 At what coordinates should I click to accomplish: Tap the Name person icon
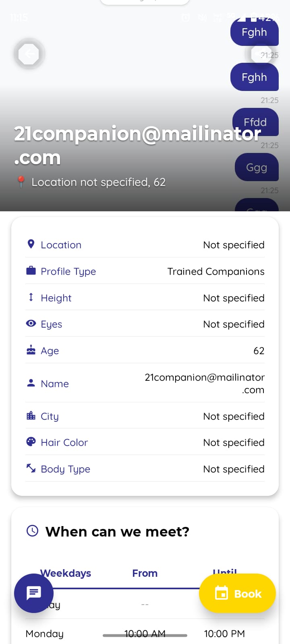[x=31, y=383]
